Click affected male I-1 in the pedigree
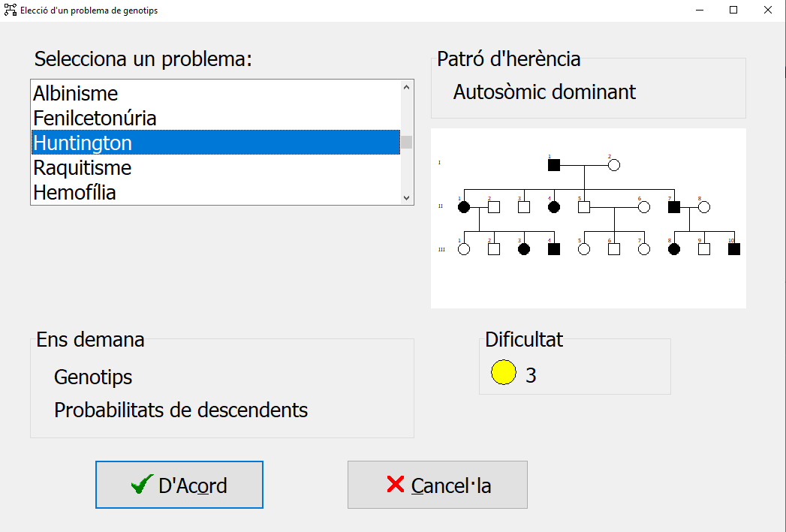Image resolution: width=786 pixels, height=532 pixels. click(x=554, y=165)
